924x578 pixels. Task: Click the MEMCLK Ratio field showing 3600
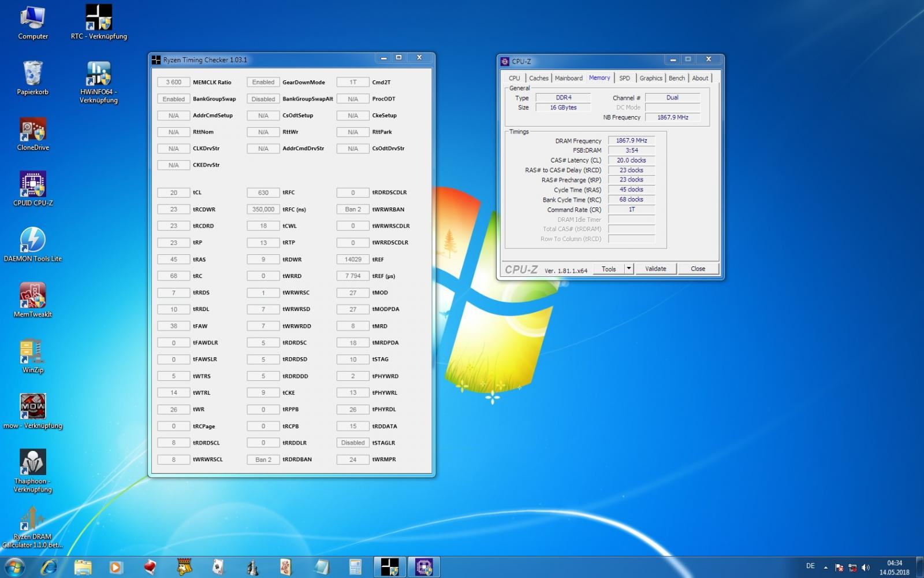pos(174,83)
